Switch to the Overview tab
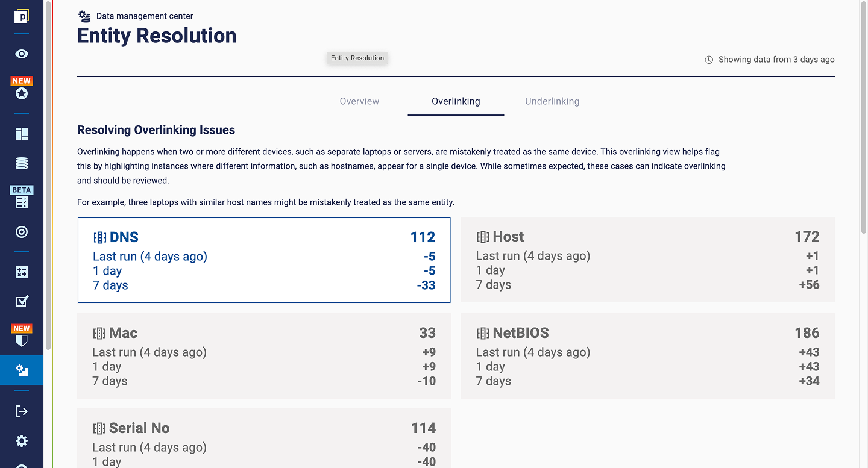This screenshot has width=868, height=468. 359,101
